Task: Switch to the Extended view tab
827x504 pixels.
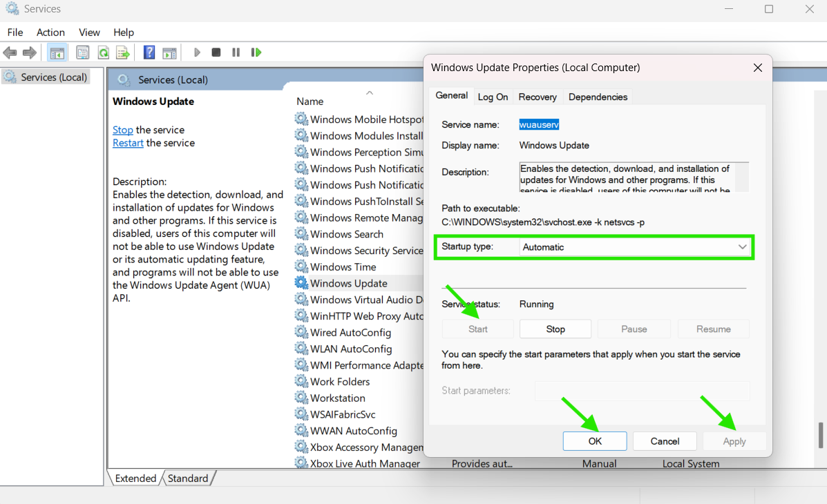Action: click(135, 478)
